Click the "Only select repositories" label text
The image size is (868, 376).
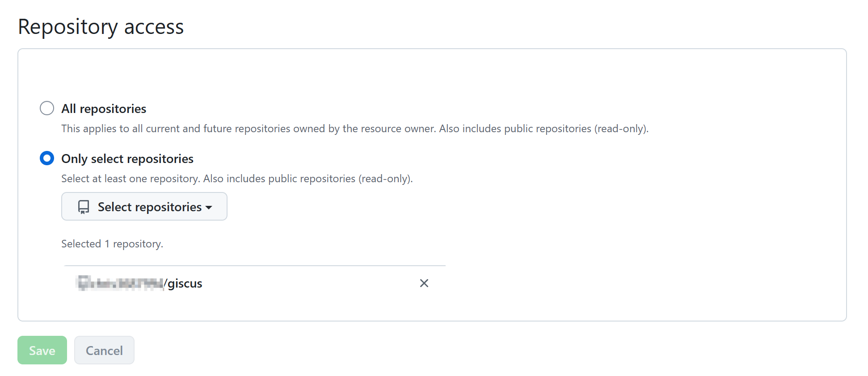tap(127, 159)
